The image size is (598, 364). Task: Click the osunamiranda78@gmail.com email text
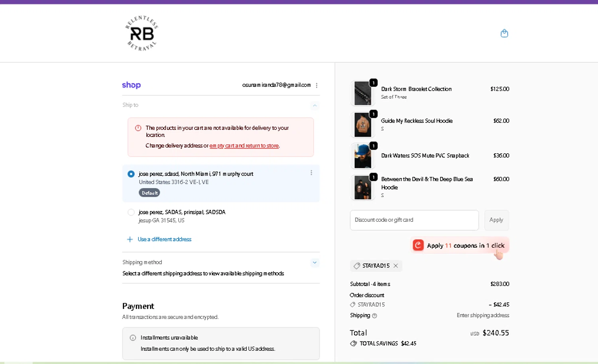276,85
